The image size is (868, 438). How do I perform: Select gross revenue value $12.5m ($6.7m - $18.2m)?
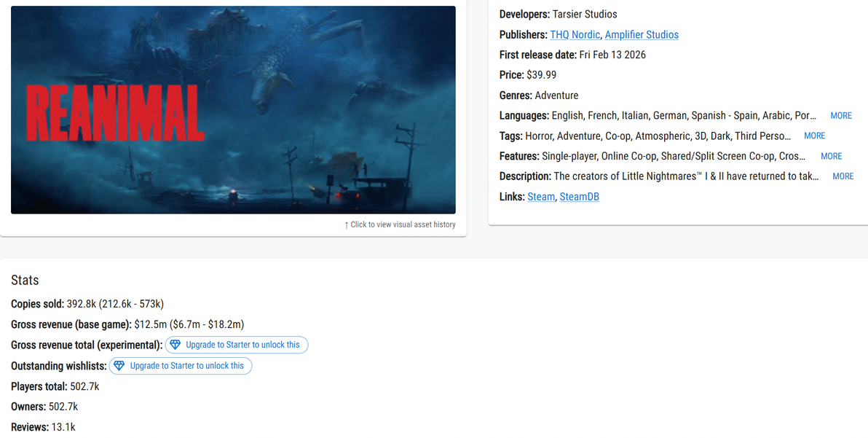[x=189, y=324]
